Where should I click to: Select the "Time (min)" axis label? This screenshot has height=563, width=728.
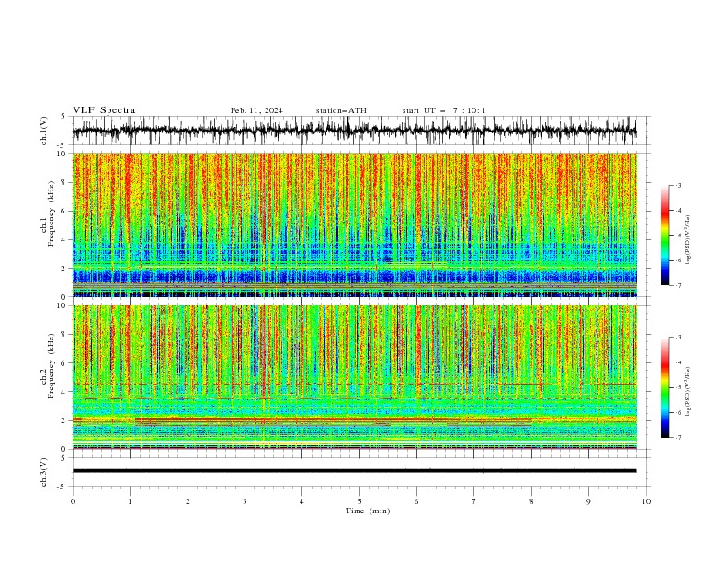[x=368, y=511]
